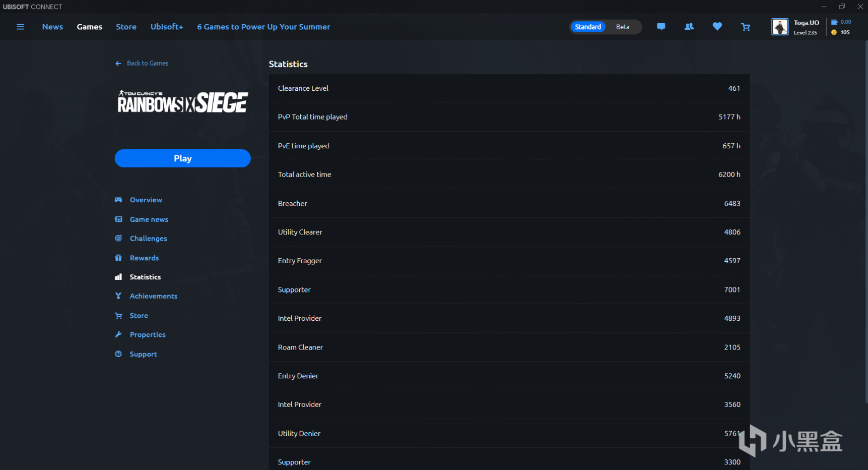Click the Clearance Level value 461
The height and width of the screenshot is (470, 868).
coord(734,88)
